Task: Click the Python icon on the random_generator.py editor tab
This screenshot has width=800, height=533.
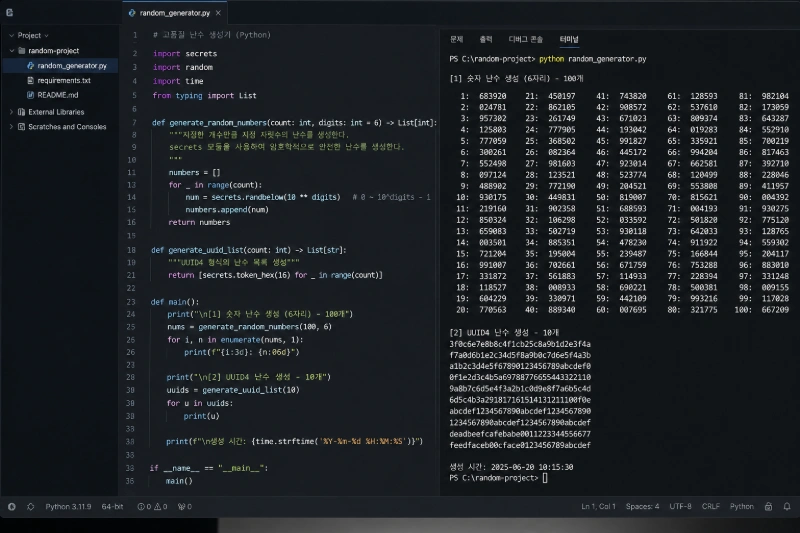Action: 132,13
